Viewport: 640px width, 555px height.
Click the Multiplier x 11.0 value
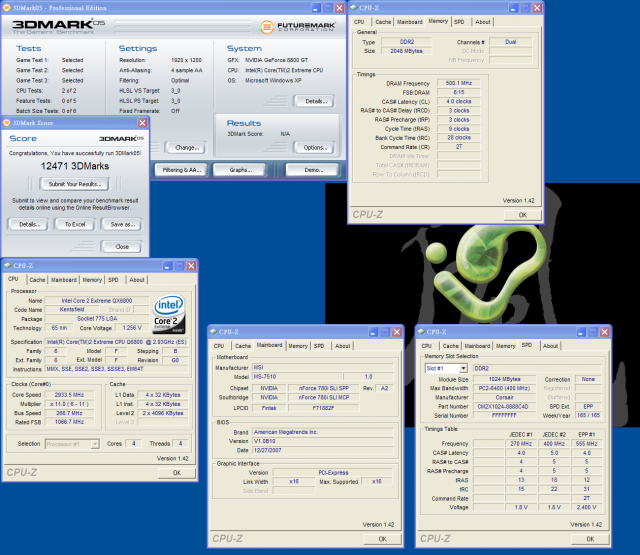[69, 404]
